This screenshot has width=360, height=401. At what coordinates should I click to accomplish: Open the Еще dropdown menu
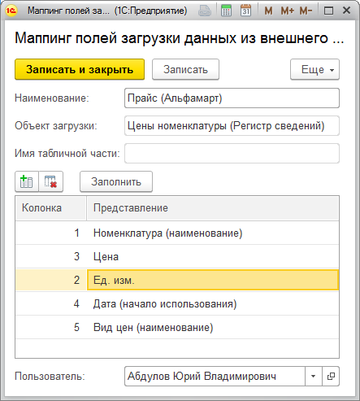[x=315, y=69]
